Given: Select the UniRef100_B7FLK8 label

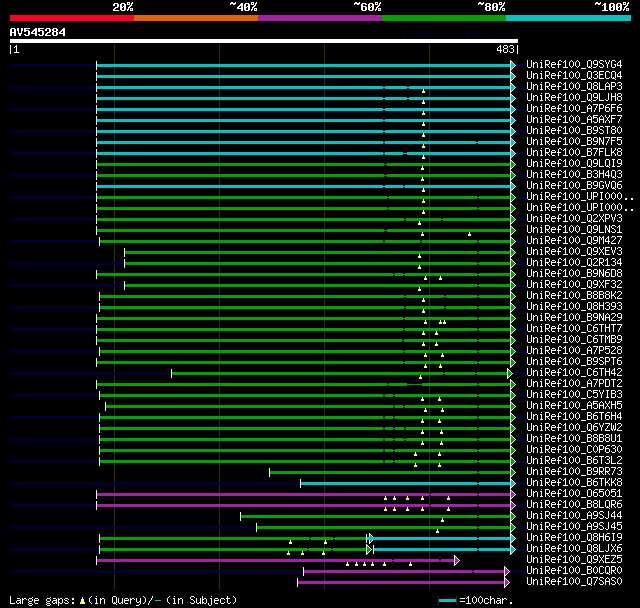Looking at the screenshot, I should pos(574,153).
